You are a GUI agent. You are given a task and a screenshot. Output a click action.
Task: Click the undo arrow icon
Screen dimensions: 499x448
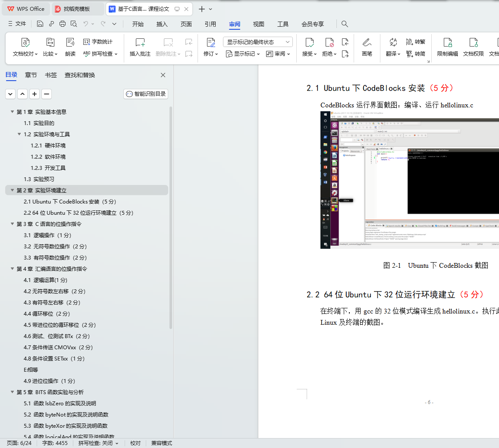click(x=85, y=24)
